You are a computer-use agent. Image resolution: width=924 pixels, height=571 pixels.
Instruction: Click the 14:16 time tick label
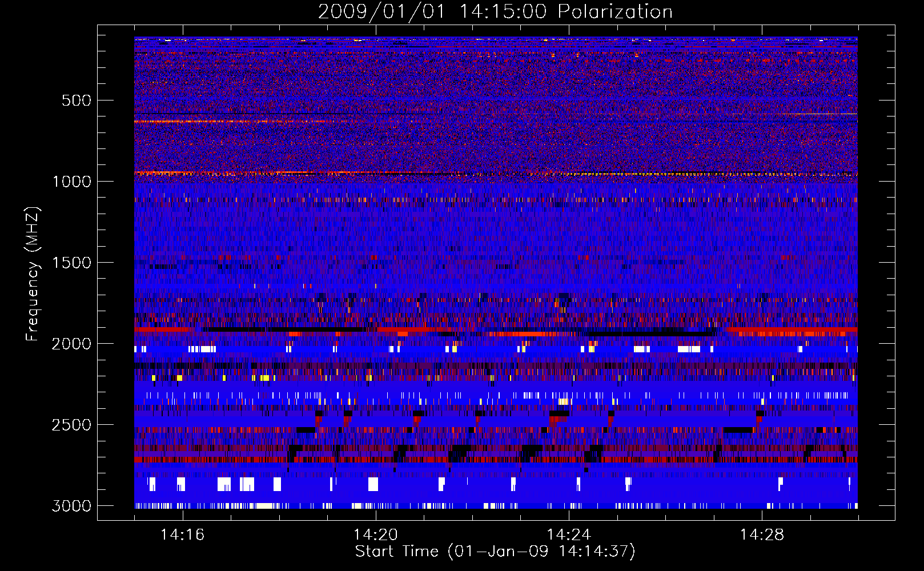[x=183, y=534]
